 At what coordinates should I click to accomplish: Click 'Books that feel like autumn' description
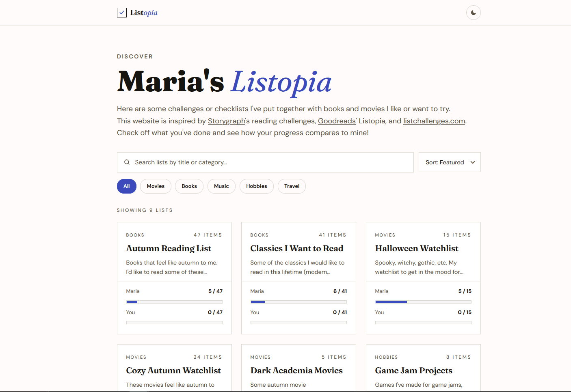point(172,267)
